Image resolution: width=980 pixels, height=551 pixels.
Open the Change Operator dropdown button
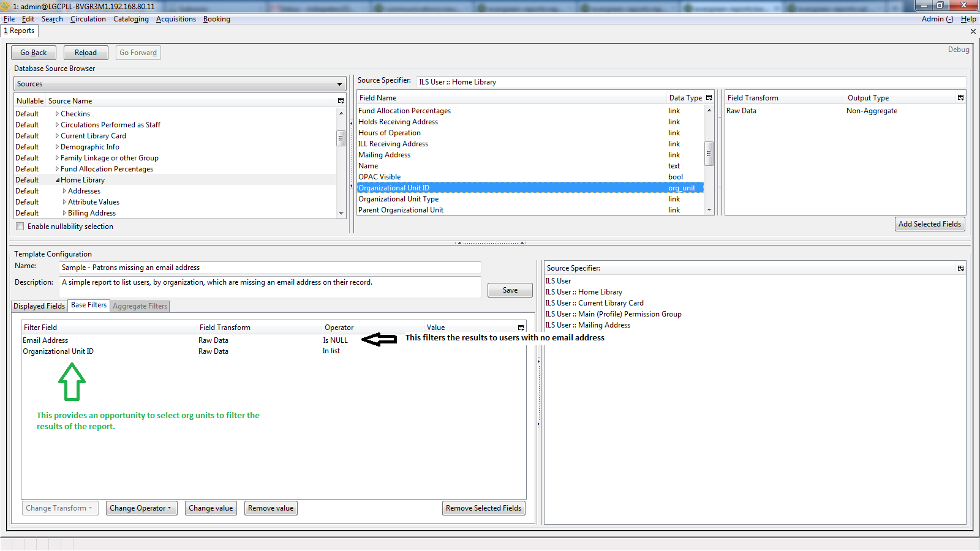point(141,508)
